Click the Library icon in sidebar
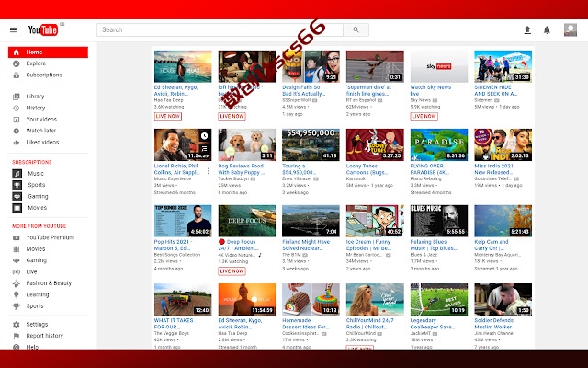The width and height of the screenshot is (588, 368). pyautogui.click(x=17, y=97)
